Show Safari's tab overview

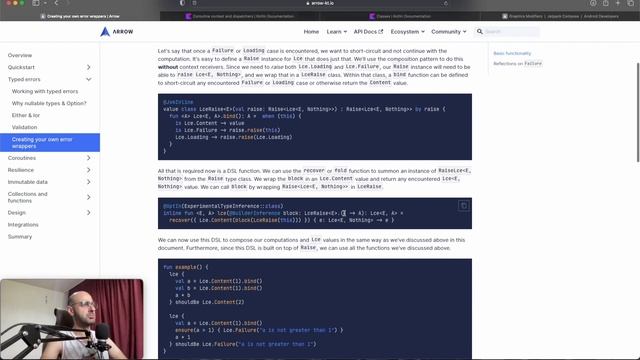(x=631, y=3)
